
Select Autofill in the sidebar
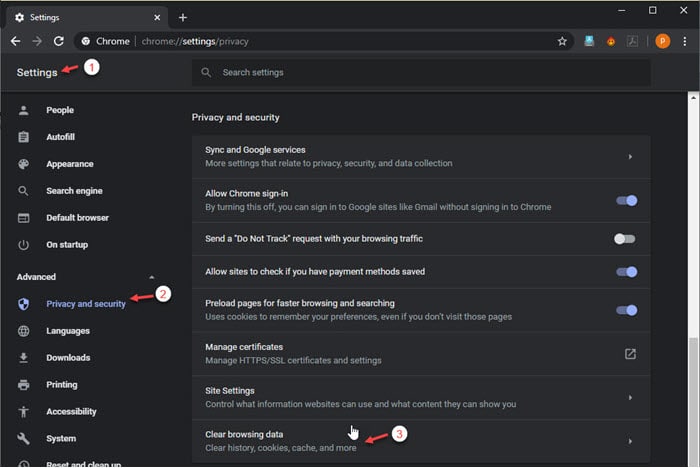tap(60, 137)
